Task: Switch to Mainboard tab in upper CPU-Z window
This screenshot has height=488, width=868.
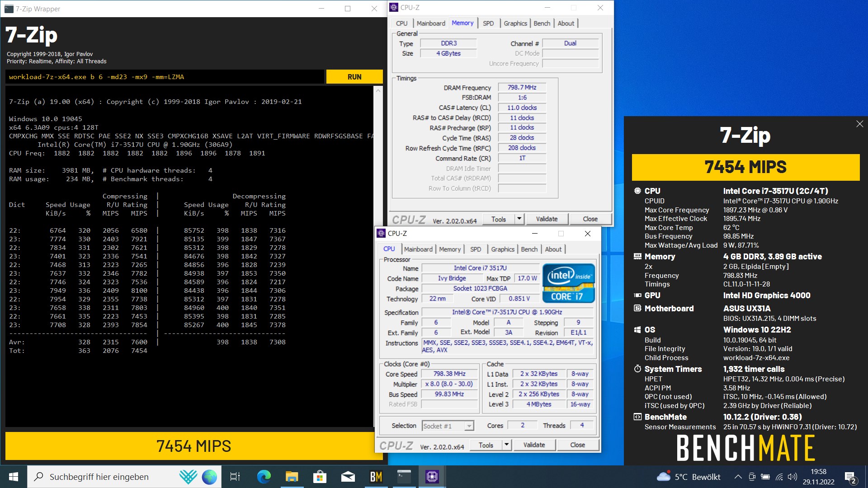Action: 431,23
